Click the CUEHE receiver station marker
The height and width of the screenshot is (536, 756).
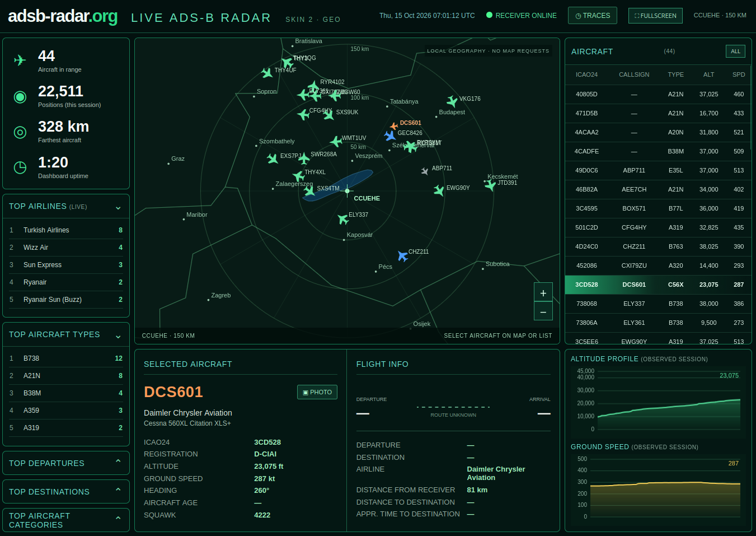(348, 191)
